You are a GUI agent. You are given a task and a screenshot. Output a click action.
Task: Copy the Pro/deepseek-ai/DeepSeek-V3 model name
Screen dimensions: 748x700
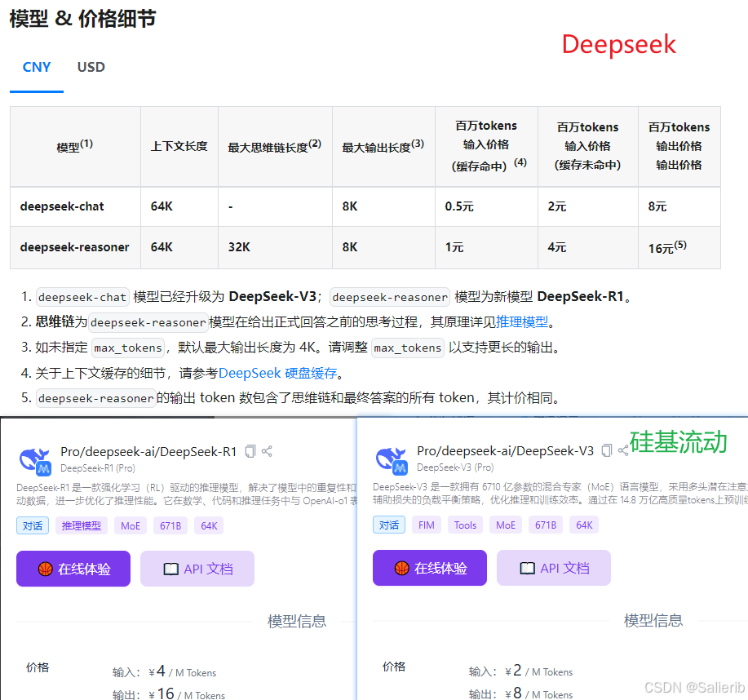click(x=607, y=450)
